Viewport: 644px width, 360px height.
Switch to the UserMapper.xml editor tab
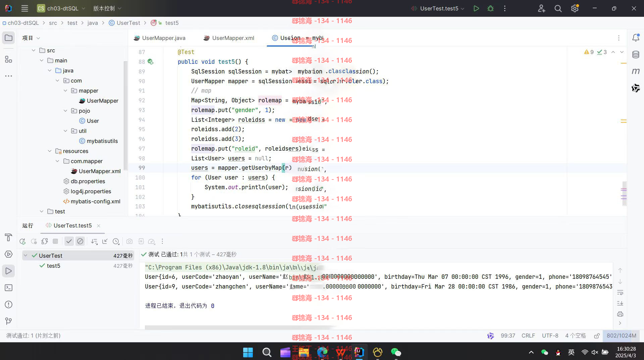[x=229, y=38]
